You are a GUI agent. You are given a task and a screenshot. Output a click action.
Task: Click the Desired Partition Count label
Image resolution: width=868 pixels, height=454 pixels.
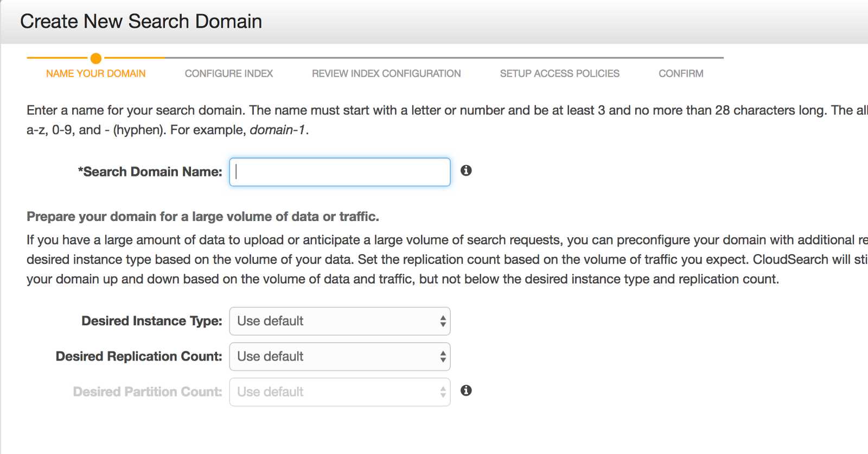coord(148,392)
